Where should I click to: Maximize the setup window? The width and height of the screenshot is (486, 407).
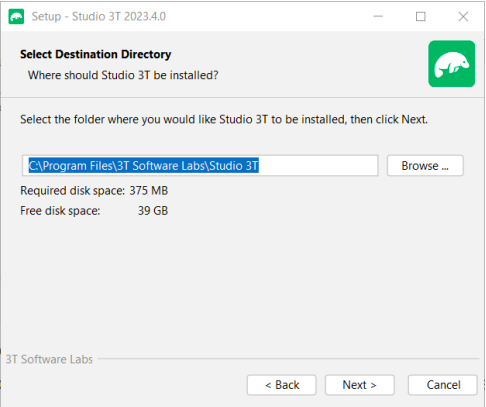click(421, 16)
